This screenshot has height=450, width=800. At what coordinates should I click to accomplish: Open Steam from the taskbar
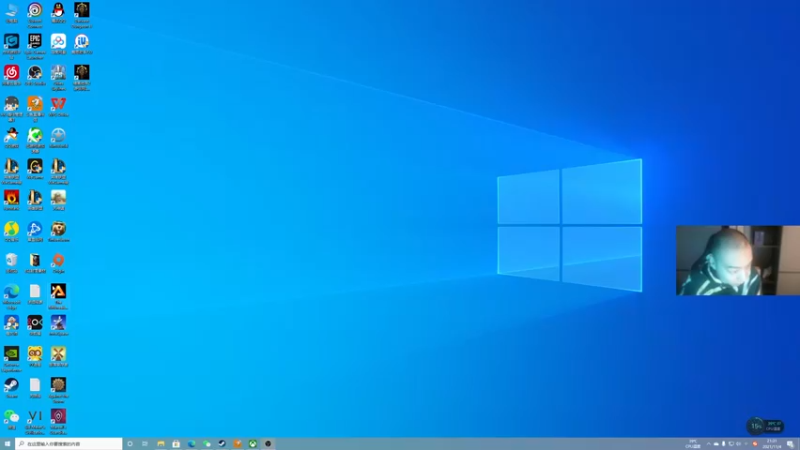tap(222, 444)
